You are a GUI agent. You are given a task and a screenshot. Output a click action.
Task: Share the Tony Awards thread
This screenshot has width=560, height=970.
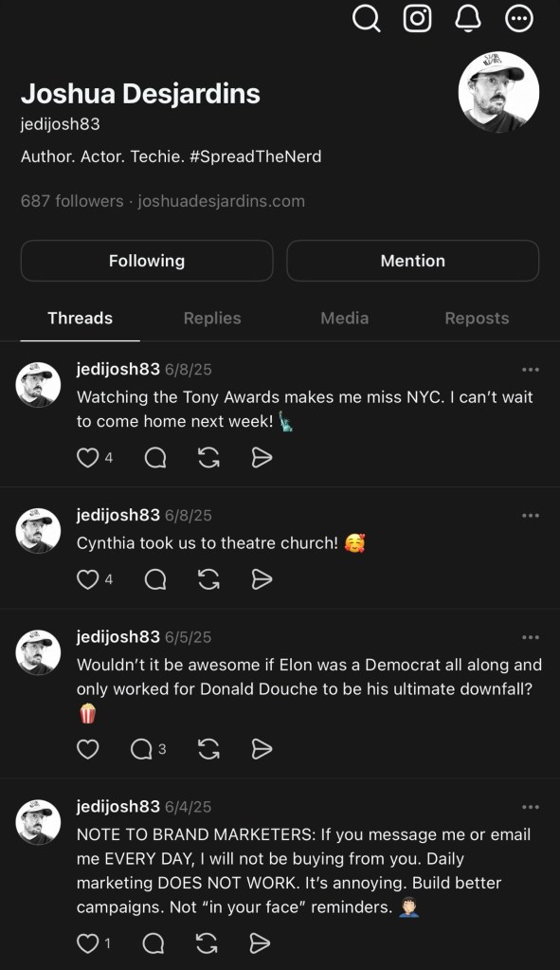pos(262,457)
